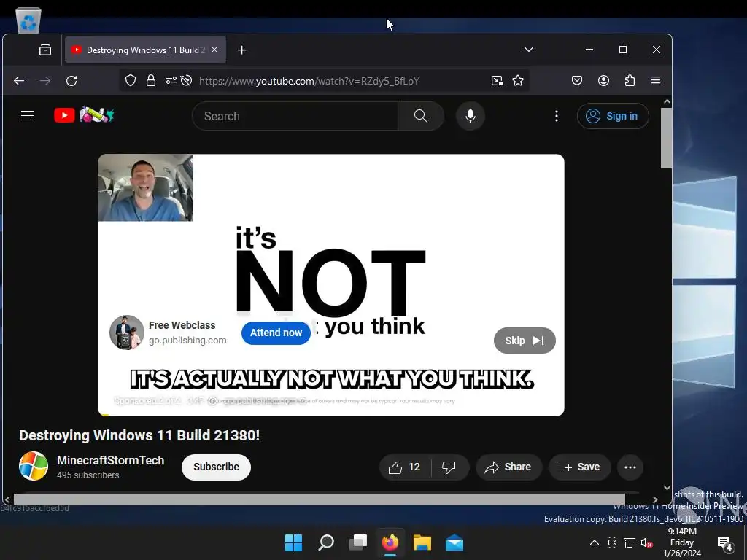Click the scroll up arrow
747x560 pixels.
coord(667,101)
